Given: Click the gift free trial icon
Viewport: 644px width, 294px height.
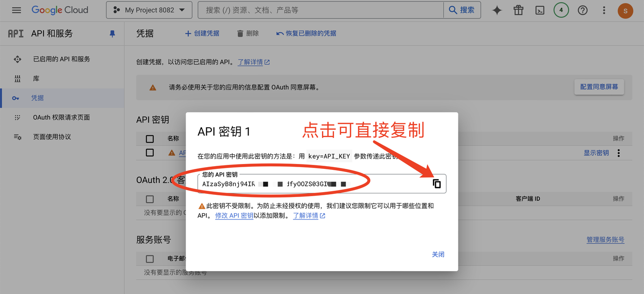Looking at the screenshot, I should point(518,10).
